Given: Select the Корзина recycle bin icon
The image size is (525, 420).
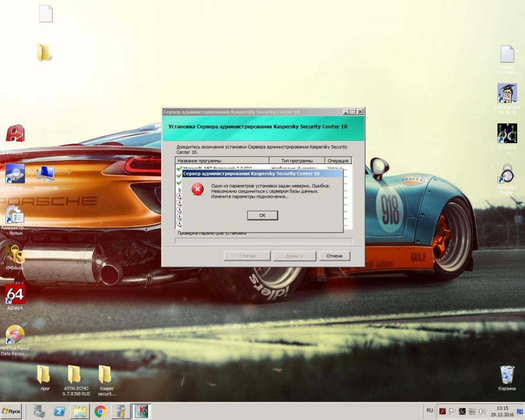Looking at the screenshot, I should [507, 378].
